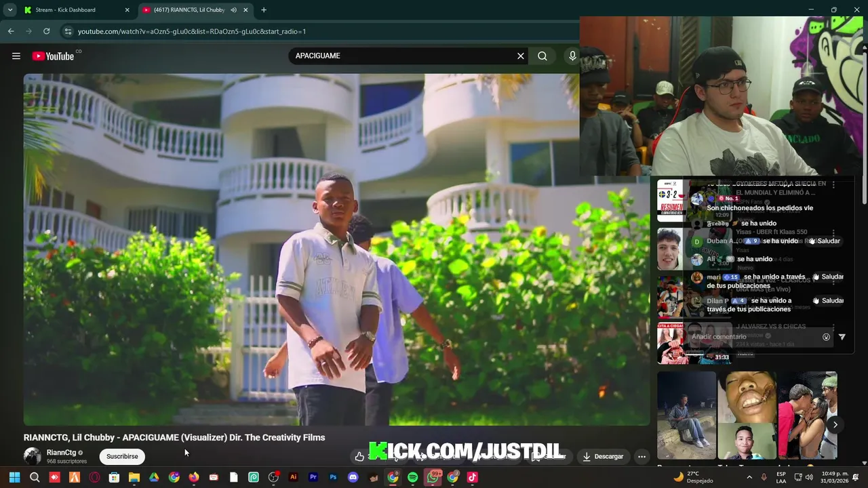The width and height of the screenshot is (868, 488).
Task: Go to the YouTube home logo
Action: click(x=53, y=56)
